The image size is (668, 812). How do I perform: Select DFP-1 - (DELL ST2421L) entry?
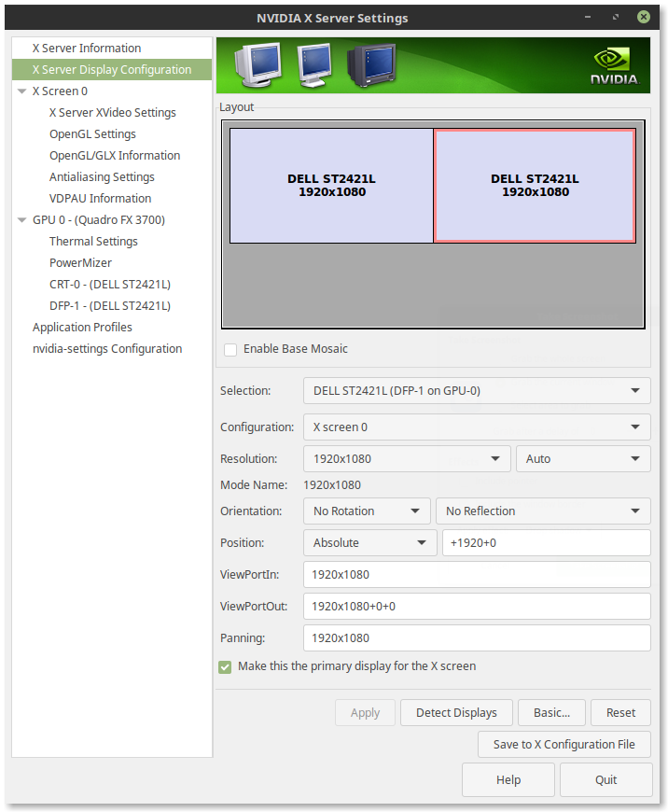(110, 306)
